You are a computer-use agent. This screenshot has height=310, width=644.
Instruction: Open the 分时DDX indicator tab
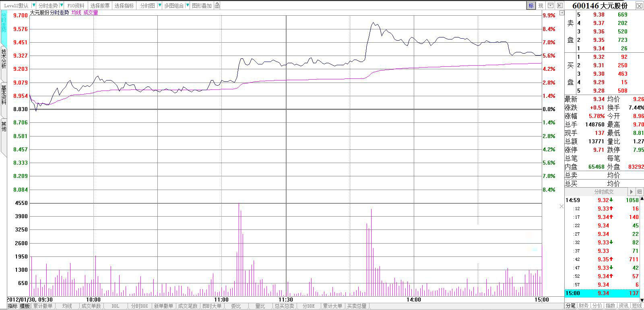pos(140,306)
